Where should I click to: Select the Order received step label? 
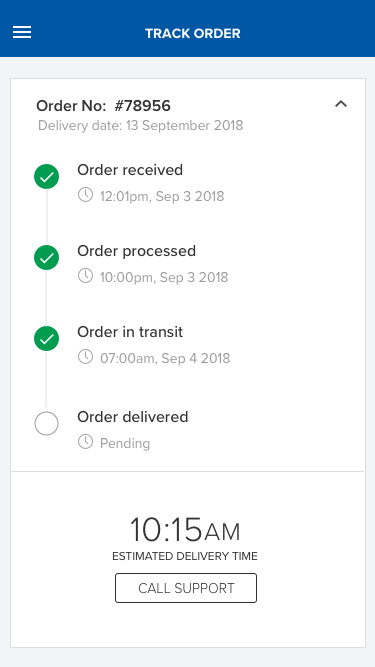130,170
